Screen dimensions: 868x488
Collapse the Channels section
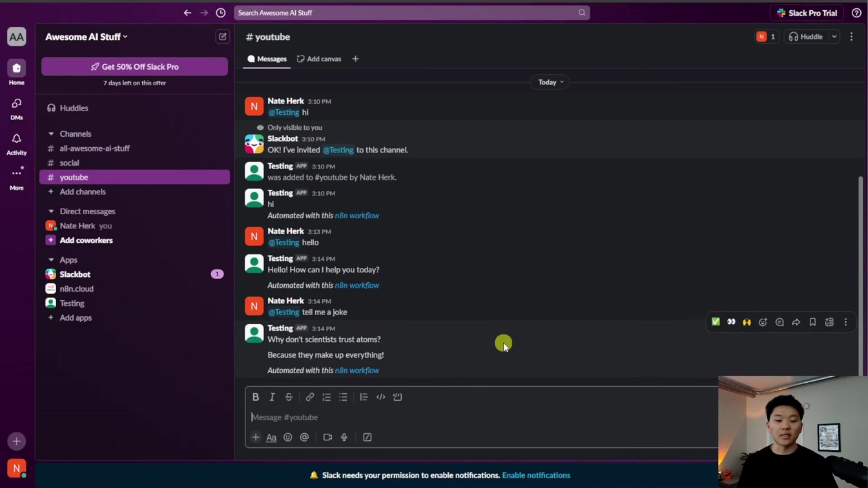[x=51, y=134]
